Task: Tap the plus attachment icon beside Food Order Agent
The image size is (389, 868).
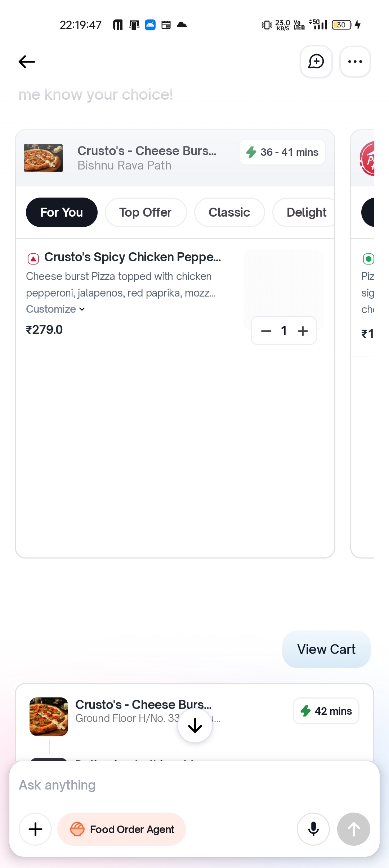Action: [35, 829]
